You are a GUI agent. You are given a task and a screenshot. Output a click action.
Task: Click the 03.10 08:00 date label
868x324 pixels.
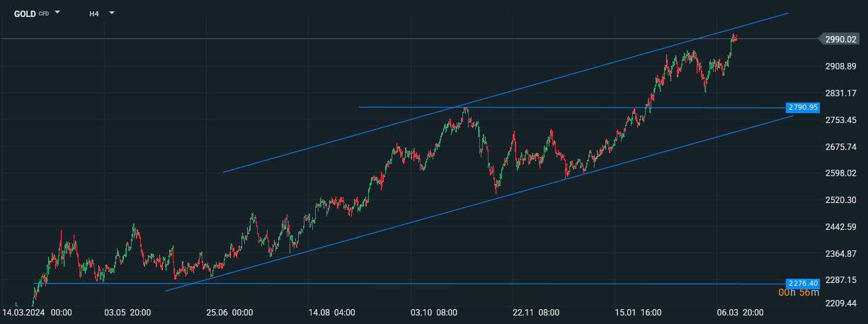coord(434,312)
